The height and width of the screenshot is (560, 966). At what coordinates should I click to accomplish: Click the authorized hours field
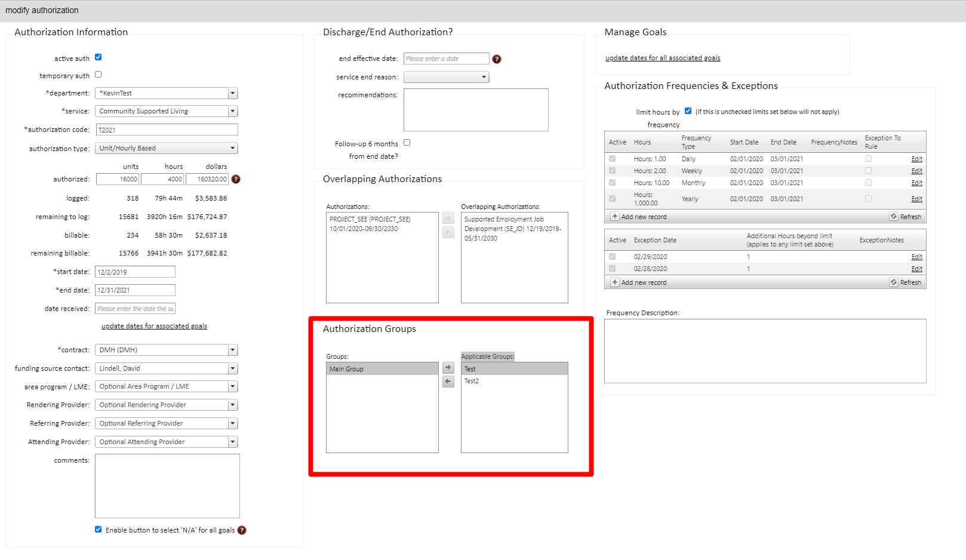162,179
